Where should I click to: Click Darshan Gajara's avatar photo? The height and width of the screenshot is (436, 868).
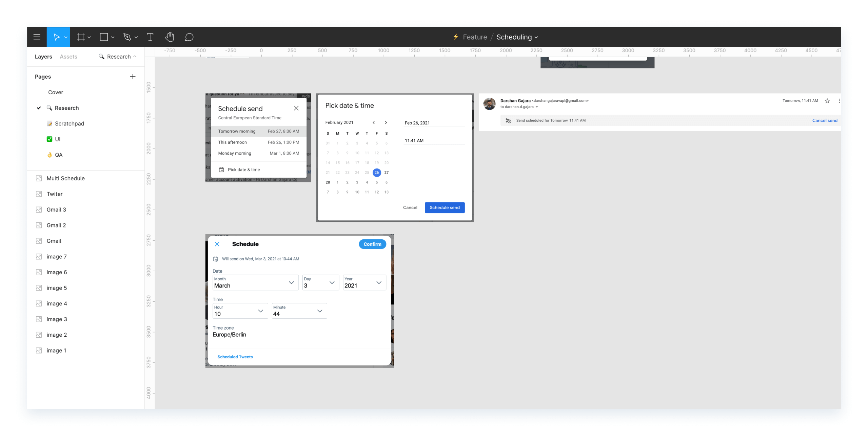[489, 104]
